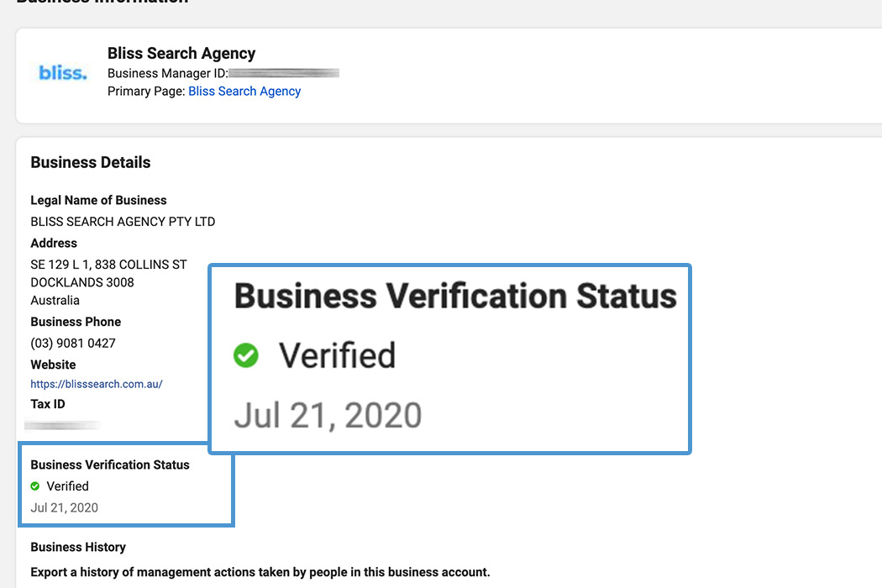This screenshot has width=882, height=588.
Task: Click the 'Tax ID' label
Action: tap(48, 404)
